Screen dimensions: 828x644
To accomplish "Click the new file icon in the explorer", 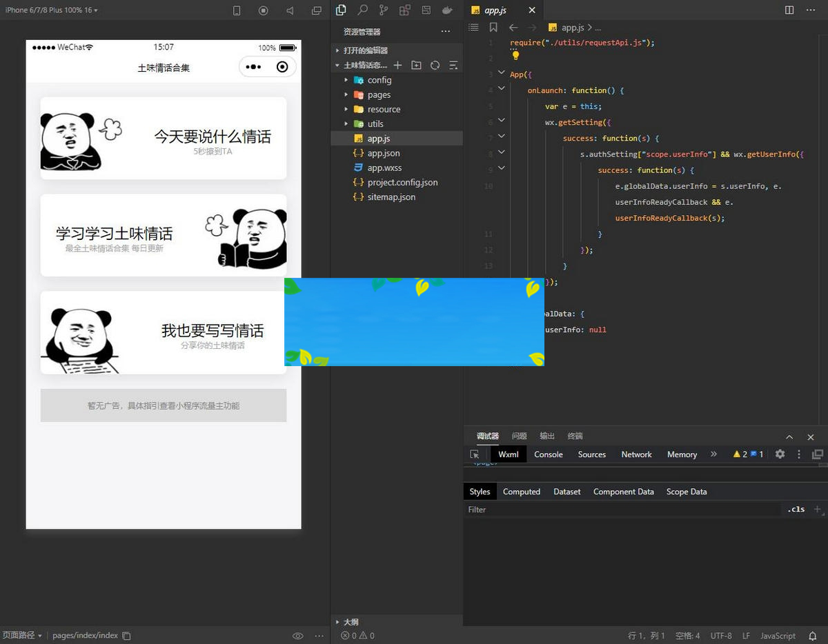I will tap(397, 66).
